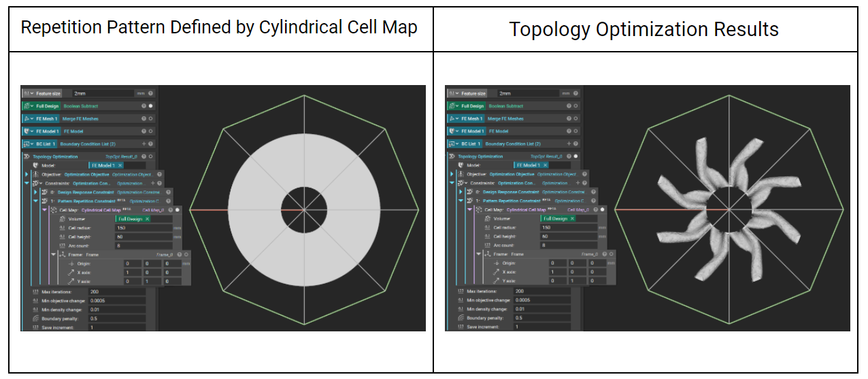Viewport: 868px width, 379px height.
Task: Click Topology Optimization block icon in right screenshot
Action: 452,156
